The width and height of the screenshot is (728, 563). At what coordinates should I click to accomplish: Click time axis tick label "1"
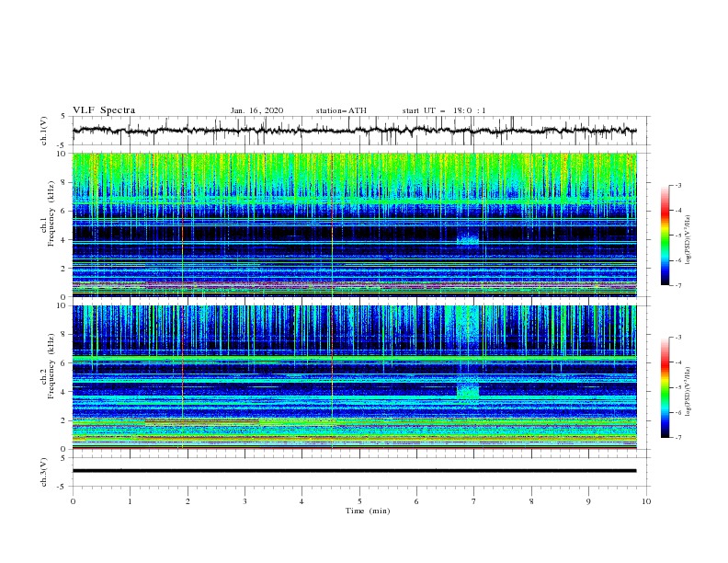coord(130,501)
